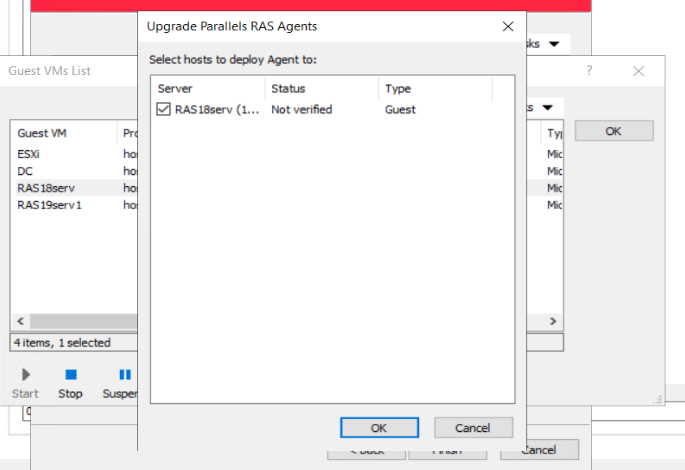
Task: Click the left scroll arrow of VM list
Action: [17, 322]
